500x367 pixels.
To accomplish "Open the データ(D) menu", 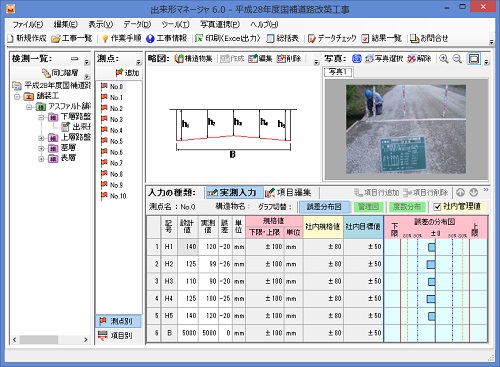I will pos(137,25).
